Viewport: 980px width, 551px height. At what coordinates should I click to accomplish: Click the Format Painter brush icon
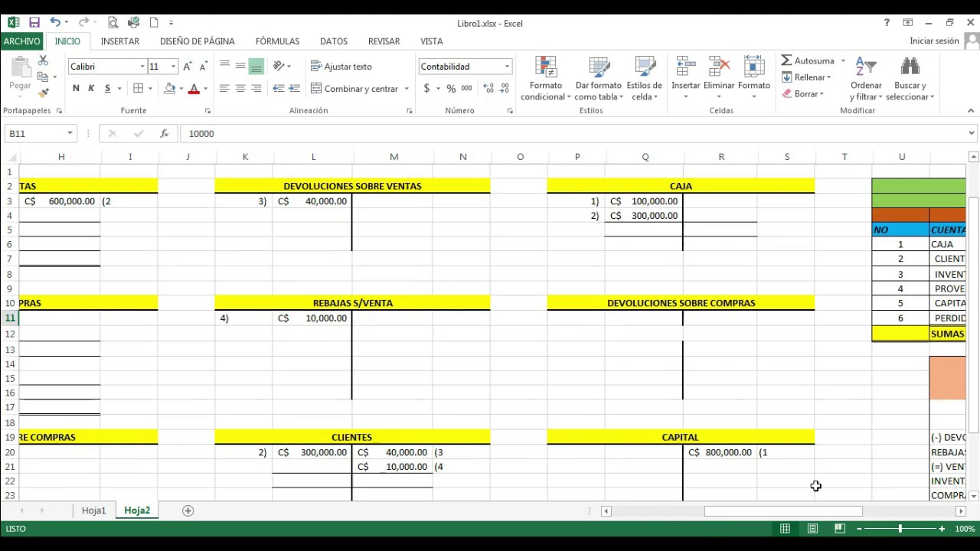pos(43,93)
